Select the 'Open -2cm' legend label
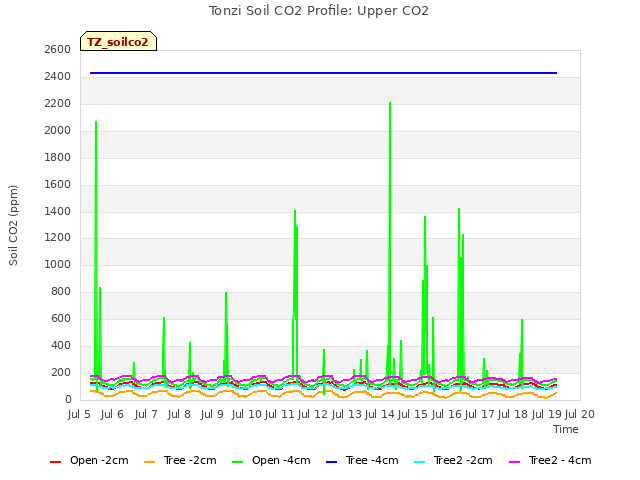 click(x=99, y=460)
